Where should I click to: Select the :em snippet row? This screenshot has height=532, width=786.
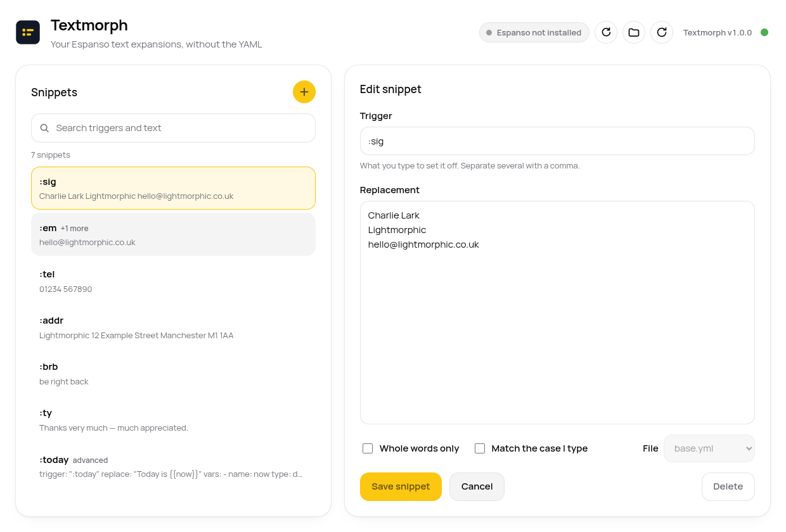tap(173, 234)
